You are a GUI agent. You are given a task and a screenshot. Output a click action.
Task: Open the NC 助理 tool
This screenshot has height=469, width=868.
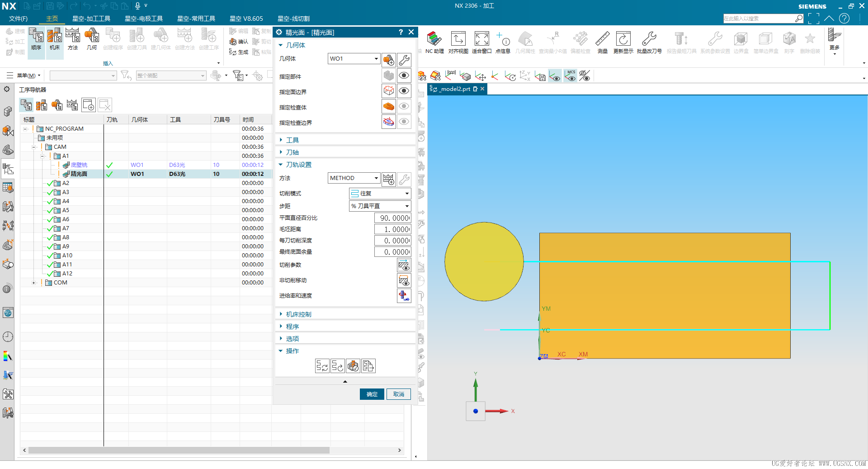pos(434,40)
